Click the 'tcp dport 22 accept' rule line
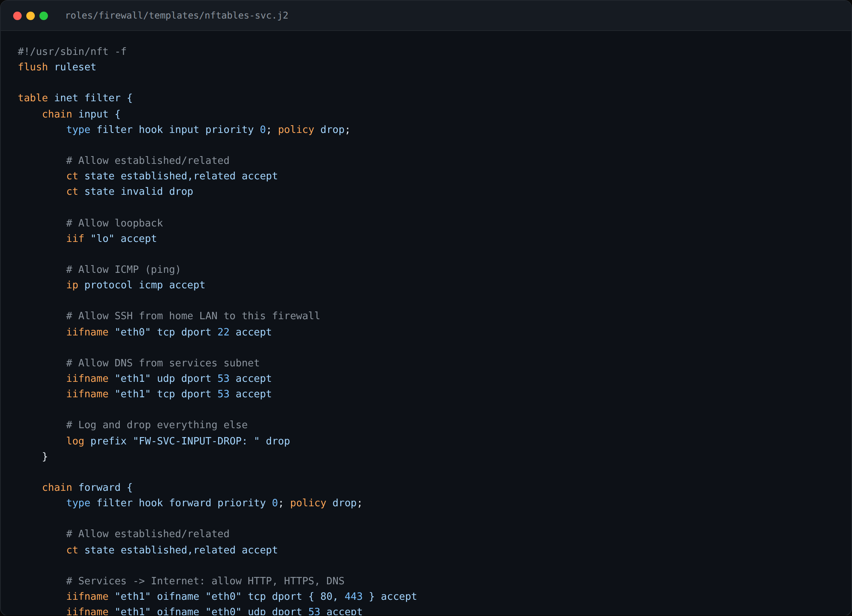This screenshot has height=616, width=852. [x=169, y=332]
